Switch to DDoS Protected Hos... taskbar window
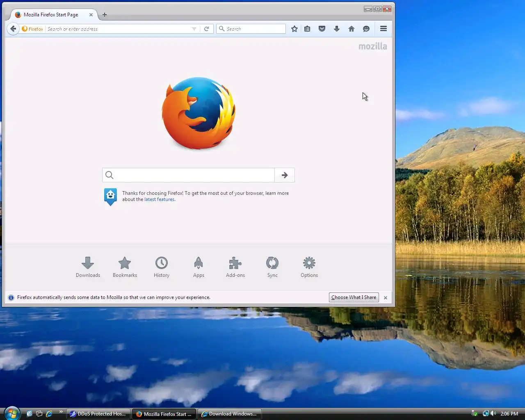The height and width of the screenshot is (420, 525). pos(98,414)
